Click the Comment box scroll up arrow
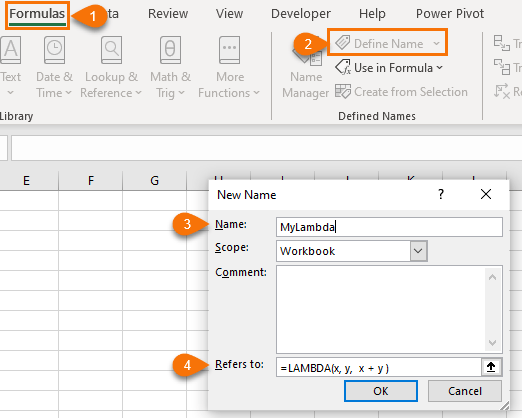 [493, 277]
